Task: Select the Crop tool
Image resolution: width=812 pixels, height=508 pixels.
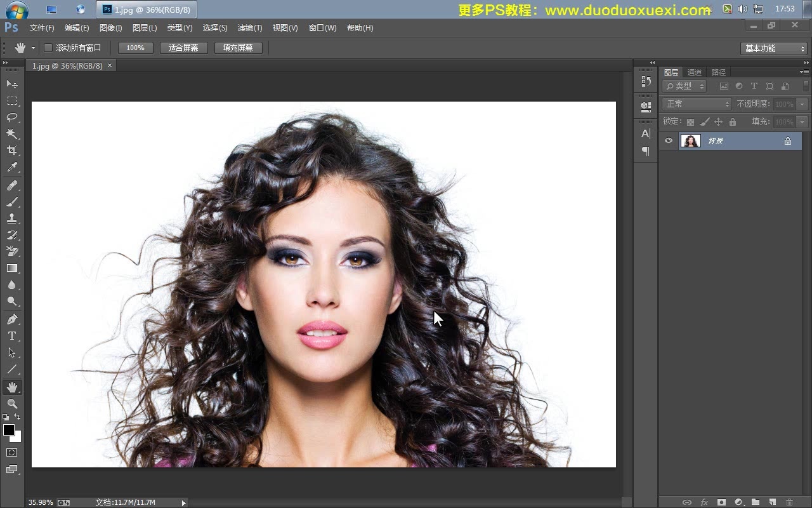Action: (x=12, y=150)
